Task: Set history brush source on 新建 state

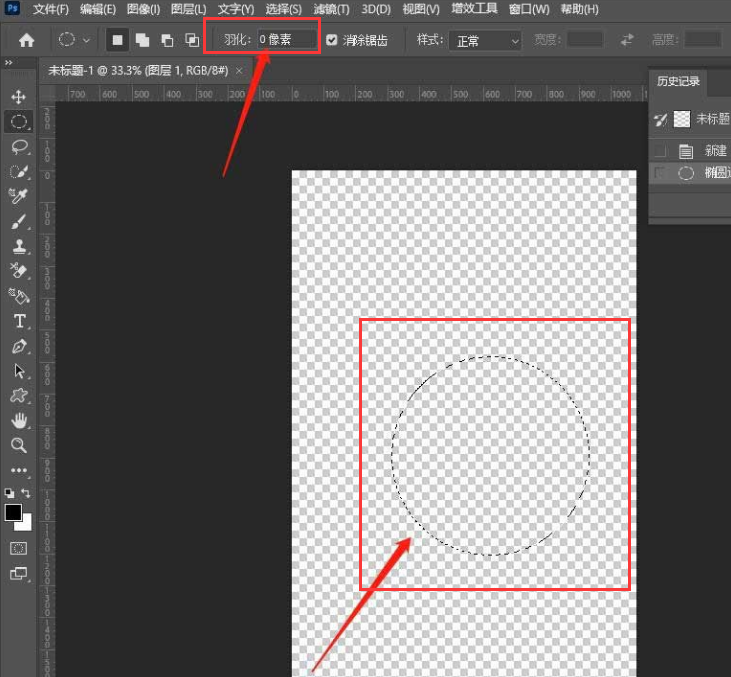Action: click(x=659, y=151)
